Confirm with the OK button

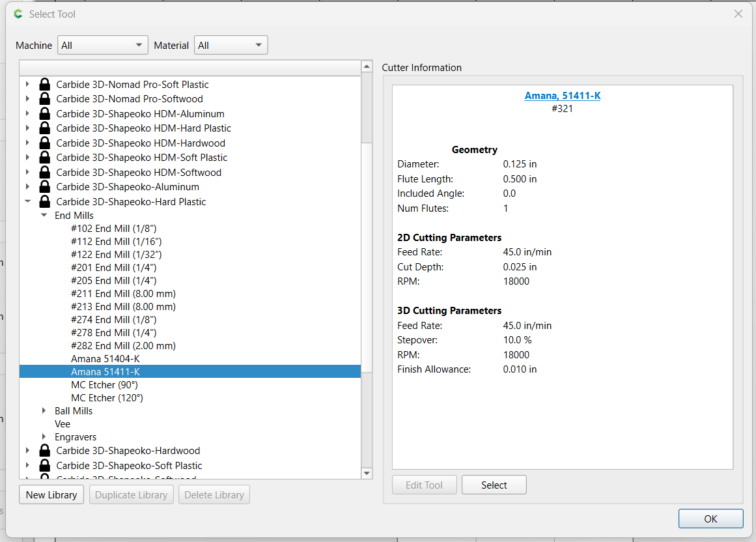tap(710, 519)
